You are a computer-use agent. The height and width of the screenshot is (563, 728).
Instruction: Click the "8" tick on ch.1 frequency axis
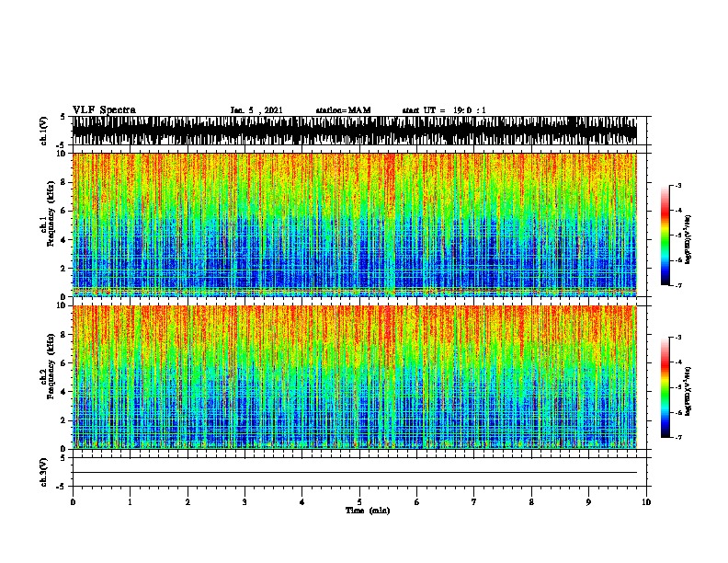point(64,182)
